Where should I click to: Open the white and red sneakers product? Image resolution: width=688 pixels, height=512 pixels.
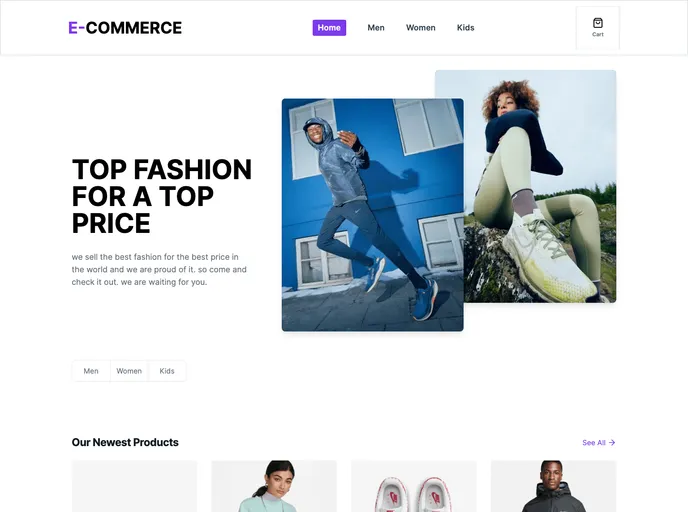tap(414, 486)
